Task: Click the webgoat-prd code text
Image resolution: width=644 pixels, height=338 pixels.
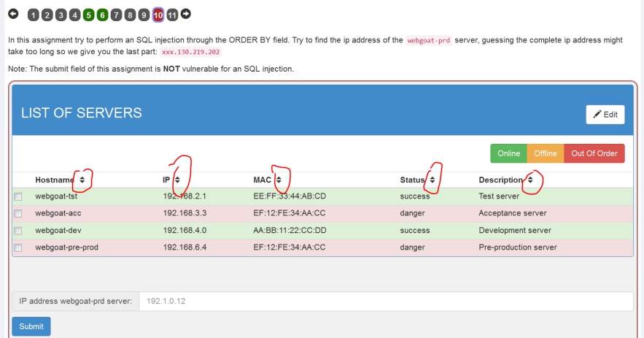Action: 428,40
